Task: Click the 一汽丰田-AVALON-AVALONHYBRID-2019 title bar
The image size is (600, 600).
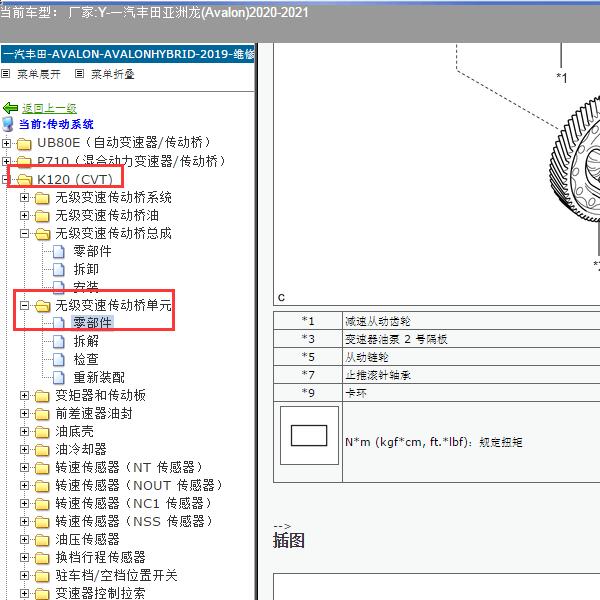Action: pos(128,54)
